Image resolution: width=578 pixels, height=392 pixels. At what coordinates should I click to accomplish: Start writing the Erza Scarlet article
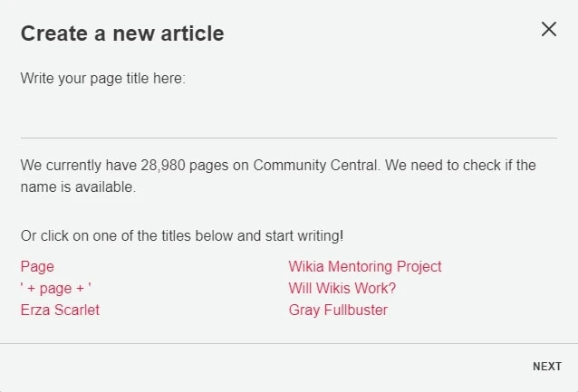[60, 310]
